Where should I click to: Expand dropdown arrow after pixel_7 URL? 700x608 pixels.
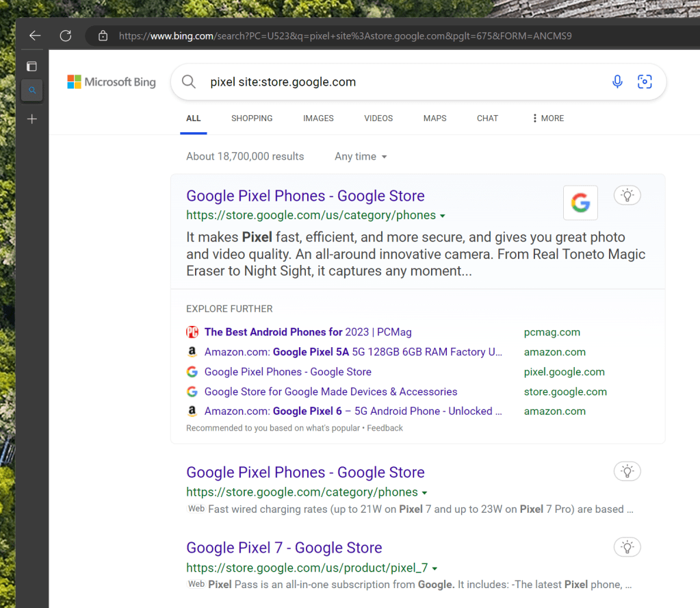point(435,568)
